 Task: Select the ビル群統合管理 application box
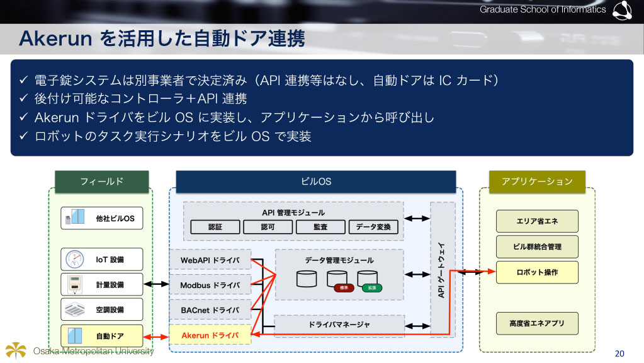pyautogui.click(x=537, y=246)
